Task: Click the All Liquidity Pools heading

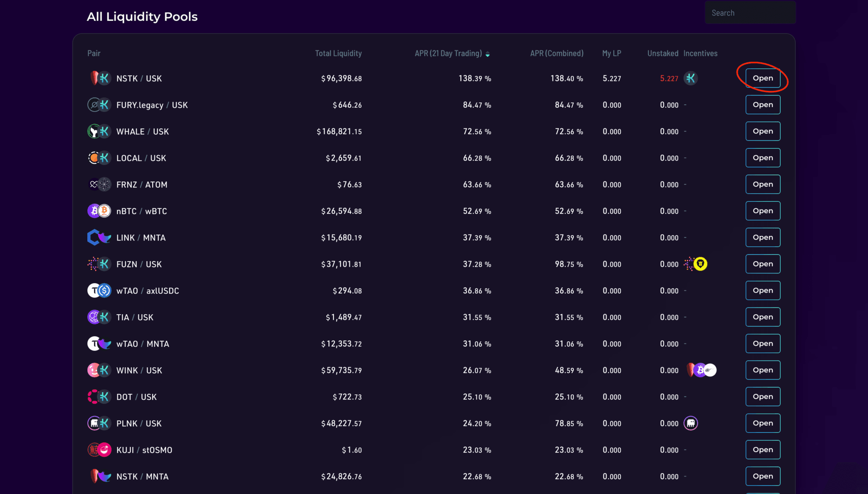Action: (142, 17)
